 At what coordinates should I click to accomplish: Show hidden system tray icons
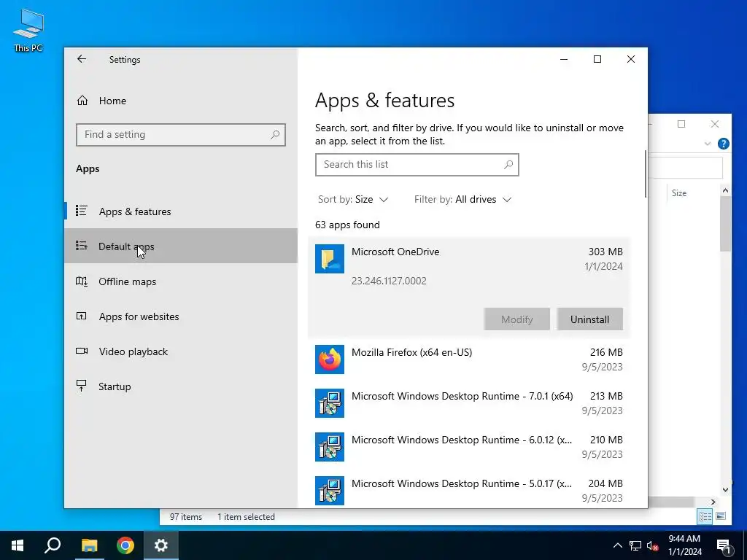coord(617,545)
